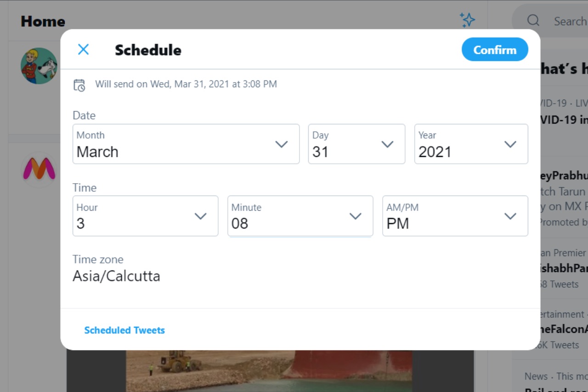Image resolution: width=588 pixels, height=392 pixels.
Task: Click the Month dropdown chevron arrow
Action: [281, 144]
